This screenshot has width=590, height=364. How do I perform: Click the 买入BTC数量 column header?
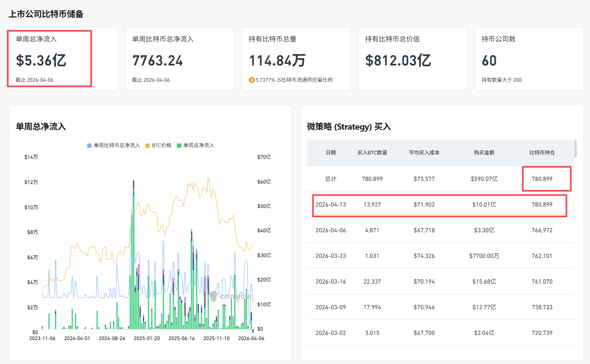click(372, 153)
